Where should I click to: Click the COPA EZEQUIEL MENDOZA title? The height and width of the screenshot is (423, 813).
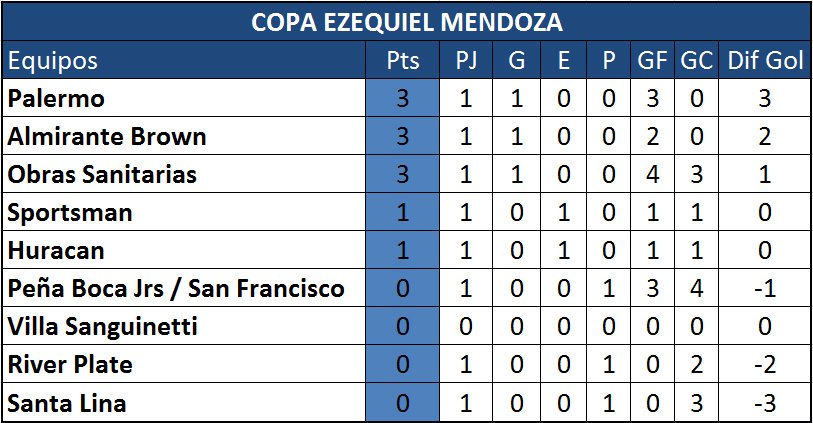click(406, 22)
